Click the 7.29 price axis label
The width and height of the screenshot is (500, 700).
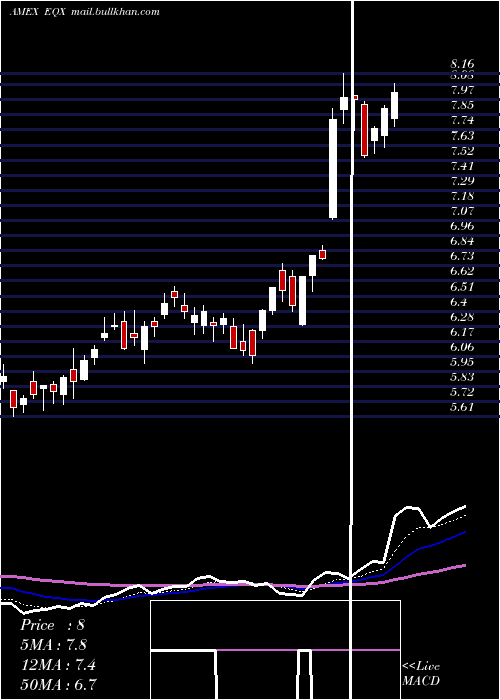tap(462, 181)
